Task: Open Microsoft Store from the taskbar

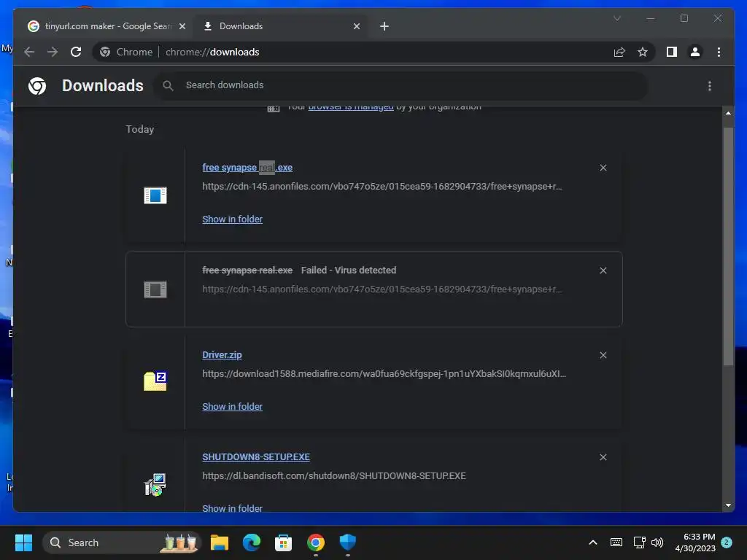Action: click(284, 542)
